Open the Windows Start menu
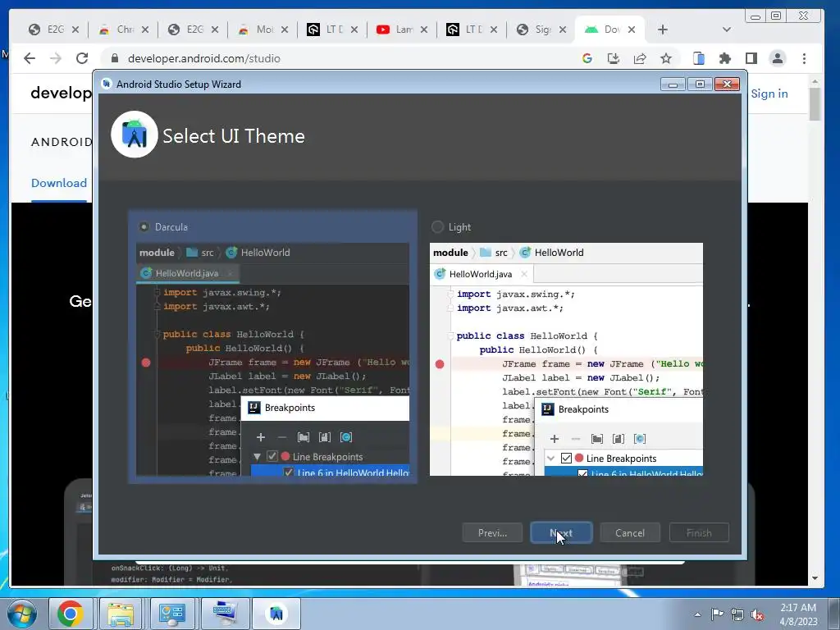The image size is (840, 630). pos(22,614)
